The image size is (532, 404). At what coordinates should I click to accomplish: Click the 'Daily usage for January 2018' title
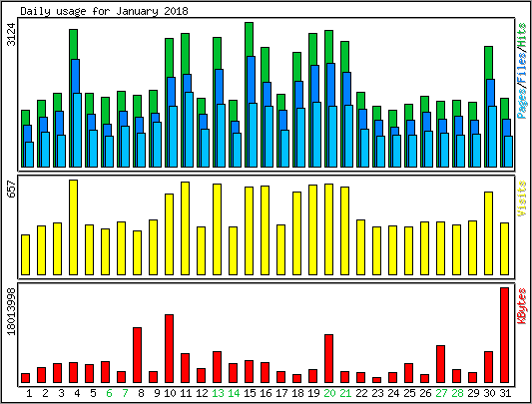(104, 11)
